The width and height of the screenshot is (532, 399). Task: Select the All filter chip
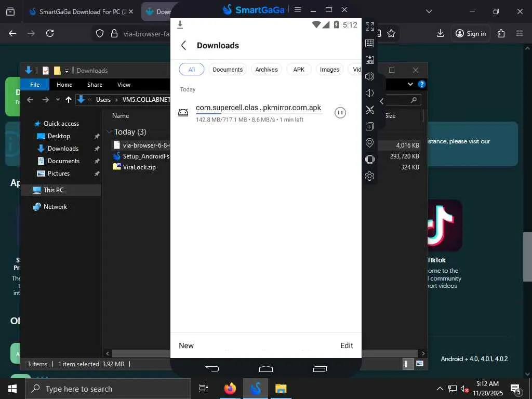click(x=191, y=69)
